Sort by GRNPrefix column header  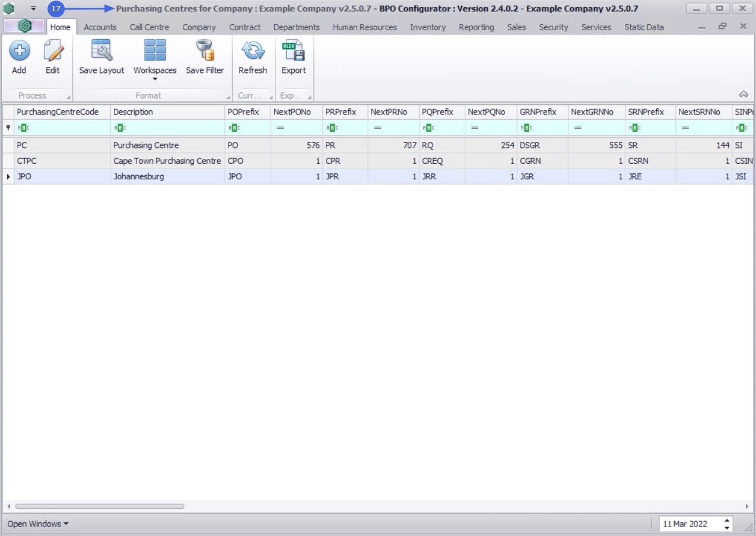[542, 112]
